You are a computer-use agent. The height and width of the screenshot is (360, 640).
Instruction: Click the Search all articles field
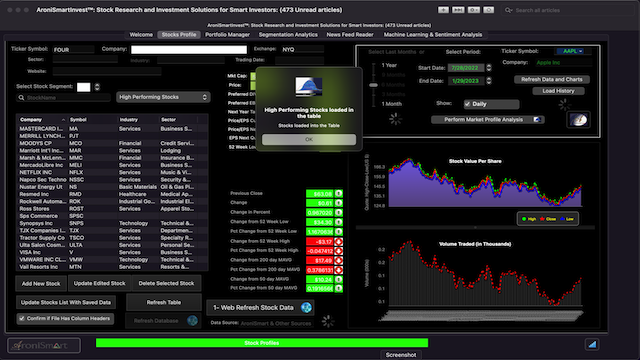[569, 10]
